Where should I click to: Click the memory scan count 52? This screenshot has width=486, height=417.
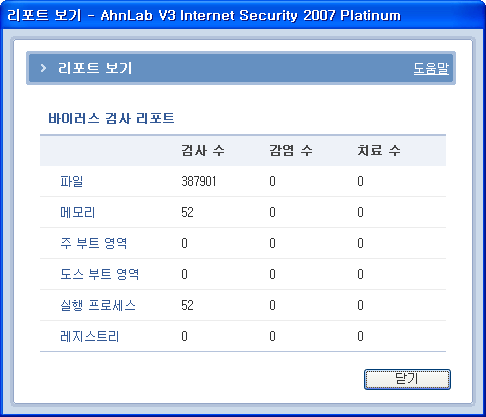(x=187, y=212)
